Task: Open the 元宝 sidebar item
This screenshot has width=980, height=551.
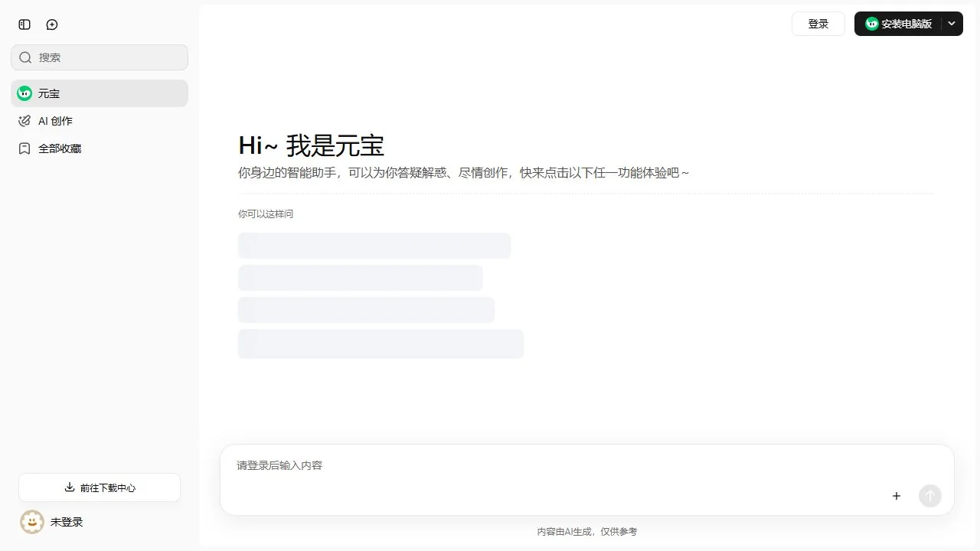Action: 100,93
